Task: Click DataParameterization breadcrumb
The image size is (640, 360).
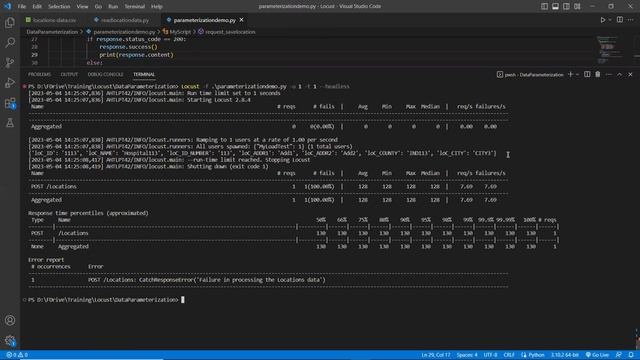Action: 52,32
